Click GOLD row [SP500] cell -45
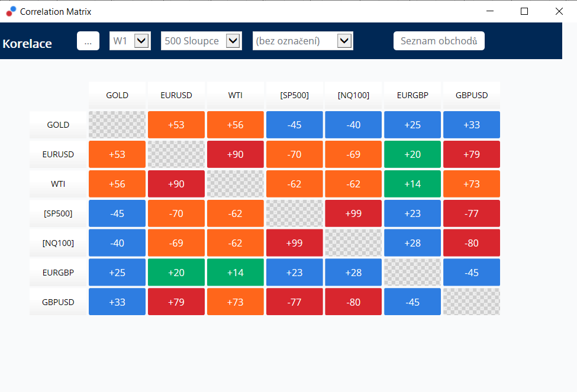The height and width of the screenshot is (392, 577). click(294, 125)
